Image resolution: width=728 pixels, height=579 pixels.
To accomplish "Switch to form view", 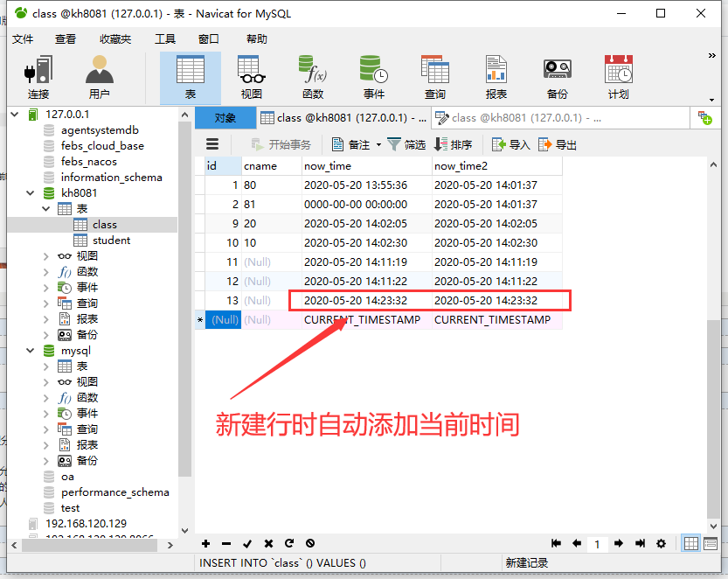I will 711,543.
